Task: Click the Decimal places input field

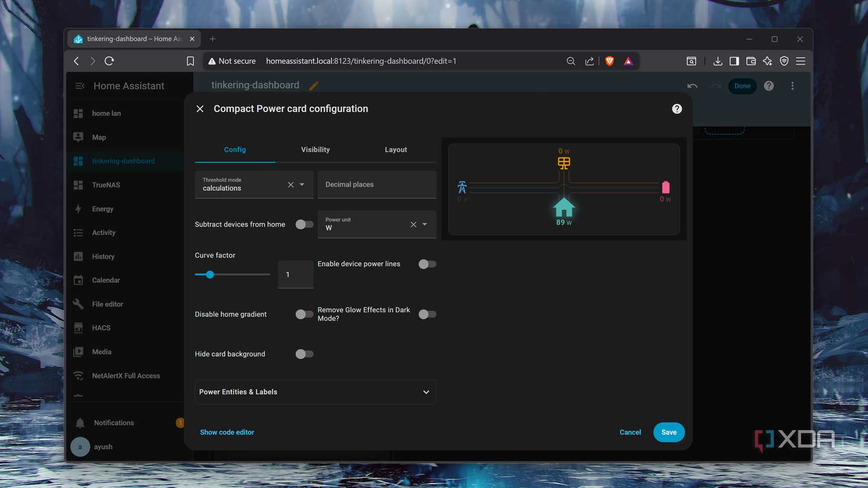Action: [376, 185]
